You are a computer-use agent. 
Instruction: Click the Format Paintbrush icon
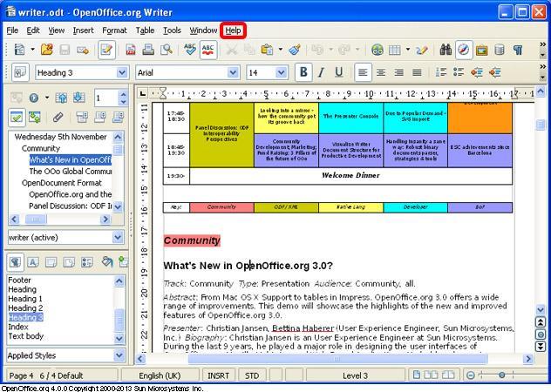[x=295, y=51]
